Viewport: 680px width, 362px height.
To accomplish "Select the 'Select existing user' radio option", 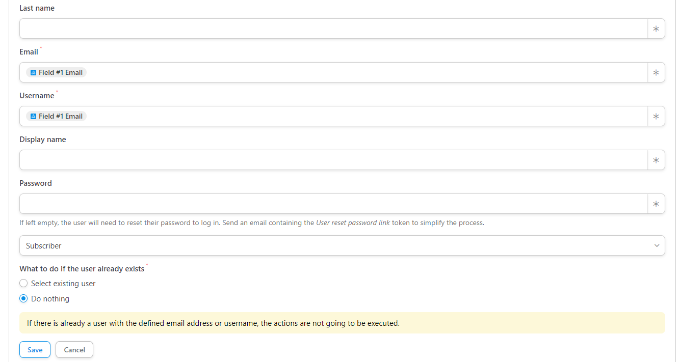I will point(23,284).
